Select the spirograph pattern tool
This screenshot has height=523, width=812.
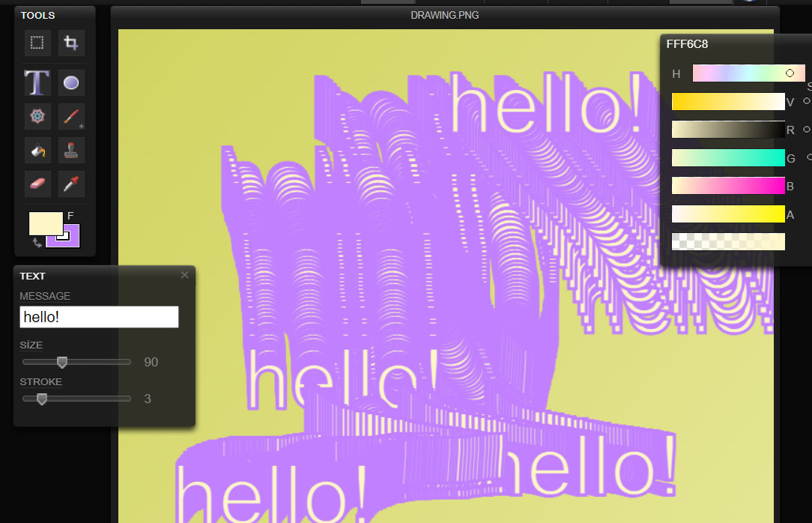tap(37, 116)
